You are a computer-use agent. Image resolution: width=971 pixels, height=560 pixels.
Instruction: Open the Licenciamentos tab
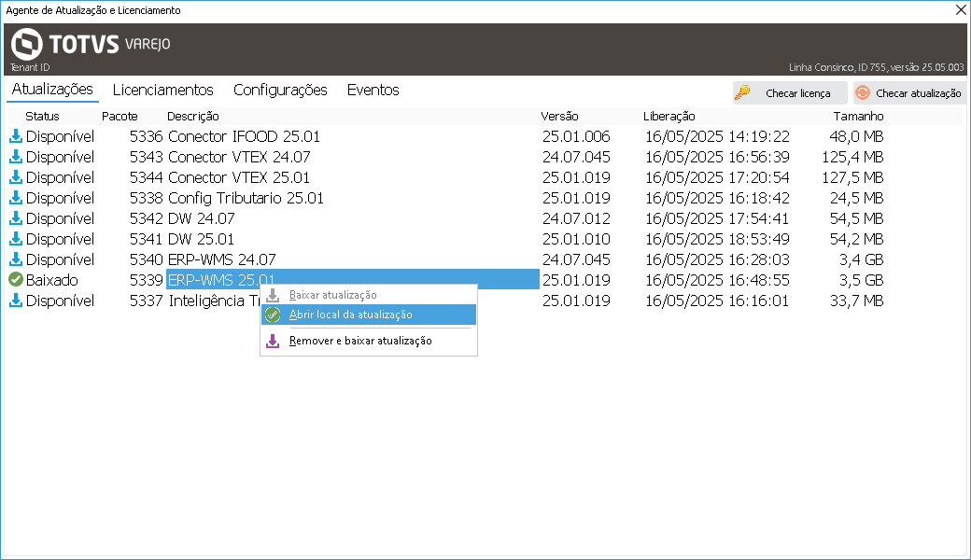click(x=162, y=90)
